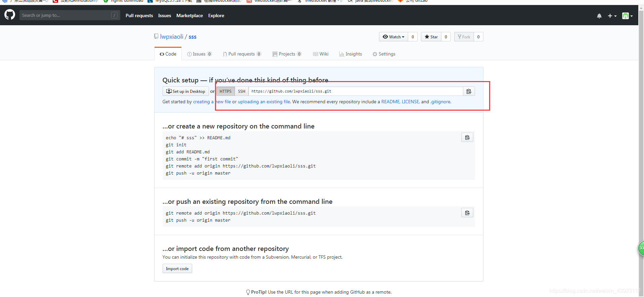Click Set up in Desktop
The width and height of the screenshot is (644, 297).
(x=186, y=91)
